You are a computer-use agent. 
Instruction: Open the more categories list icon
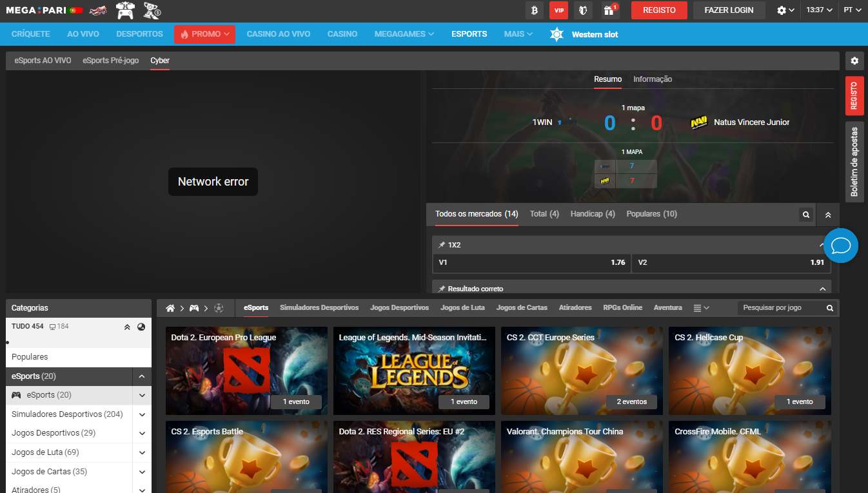[701, 308]
